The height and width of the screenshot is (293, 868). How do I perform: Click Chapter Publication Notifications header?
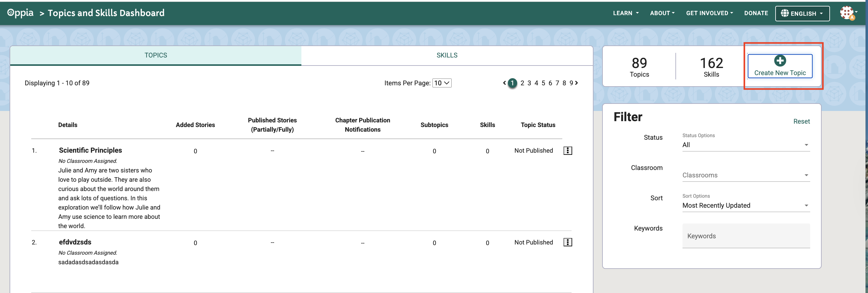(x=363, y=125)
